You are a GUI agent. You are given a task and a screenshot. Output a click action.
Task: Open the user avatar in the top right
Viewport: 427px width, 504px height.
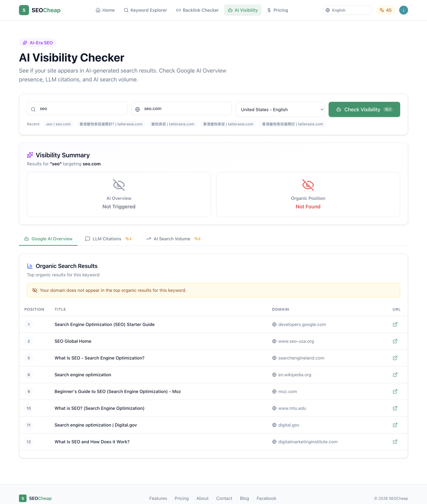(x=403, y=10)
